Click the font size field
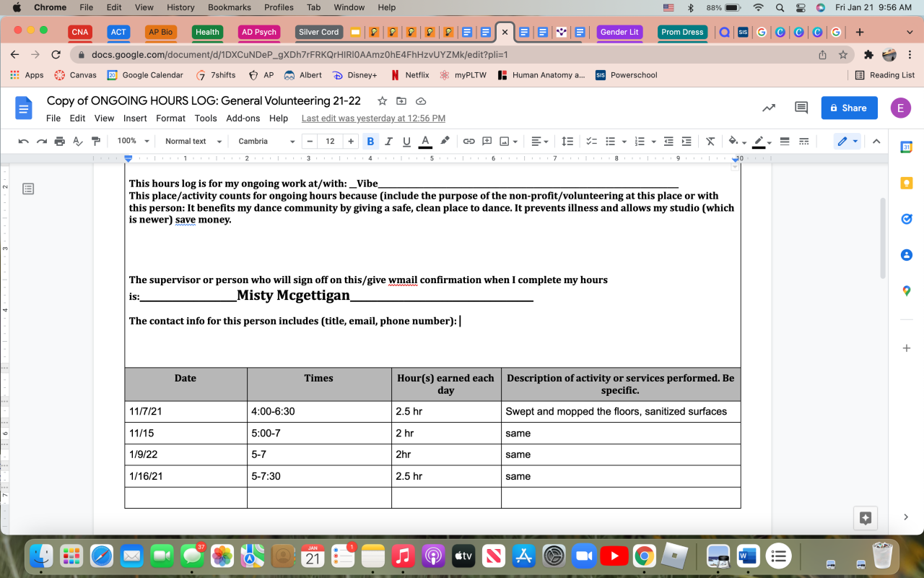The image size is (924, 578). [330, 141]
